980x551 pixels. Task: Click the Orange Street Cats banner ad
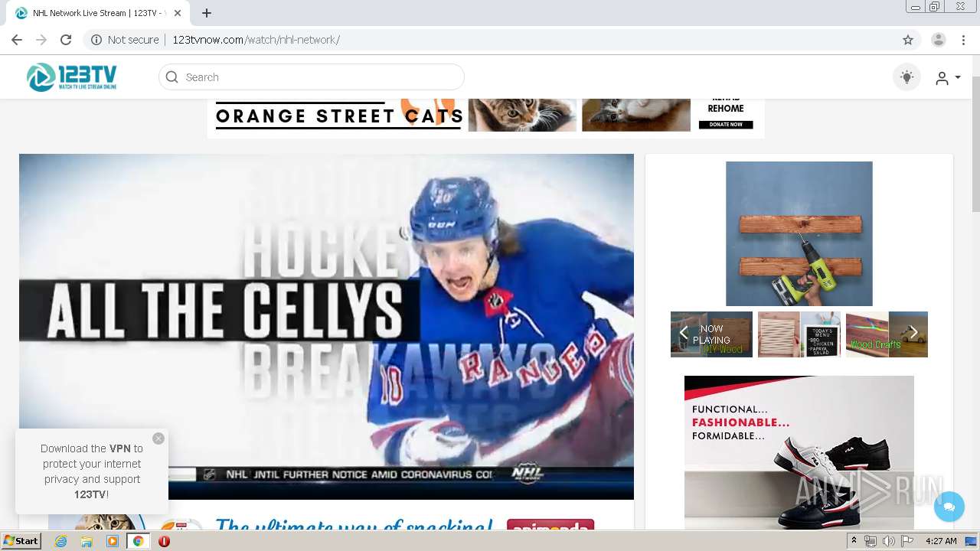click(485, 117)
